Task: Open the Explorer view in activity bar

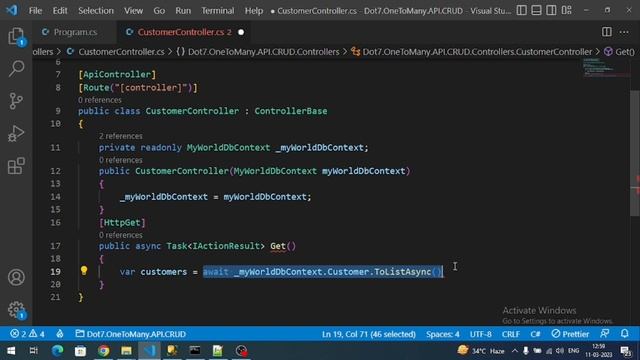Action: point(16,36)
